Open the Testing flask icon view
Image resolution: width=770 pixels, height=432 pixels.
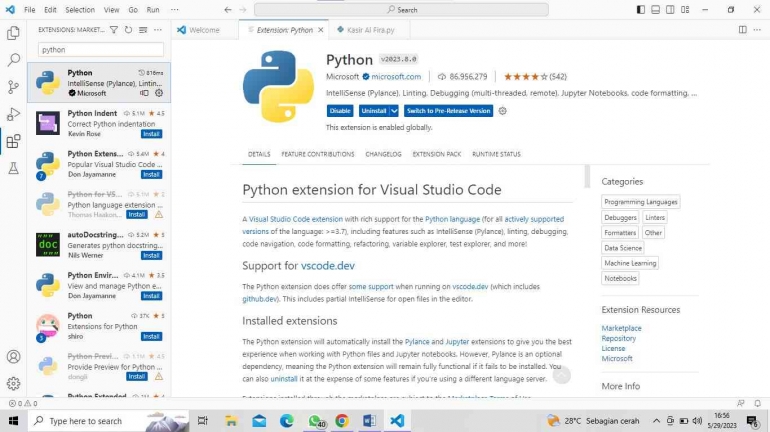click(13, 168)
